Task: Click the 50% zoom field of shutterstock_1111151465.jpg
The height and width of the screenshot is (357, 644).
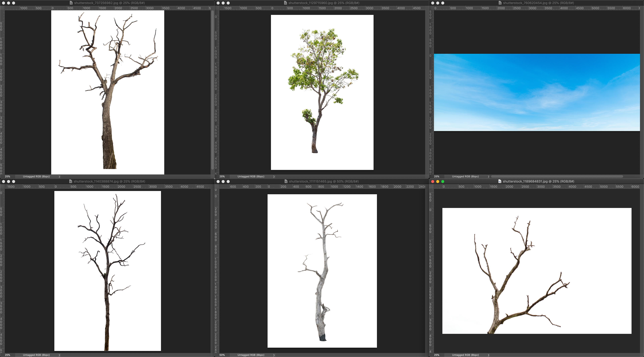Action: 222,355
